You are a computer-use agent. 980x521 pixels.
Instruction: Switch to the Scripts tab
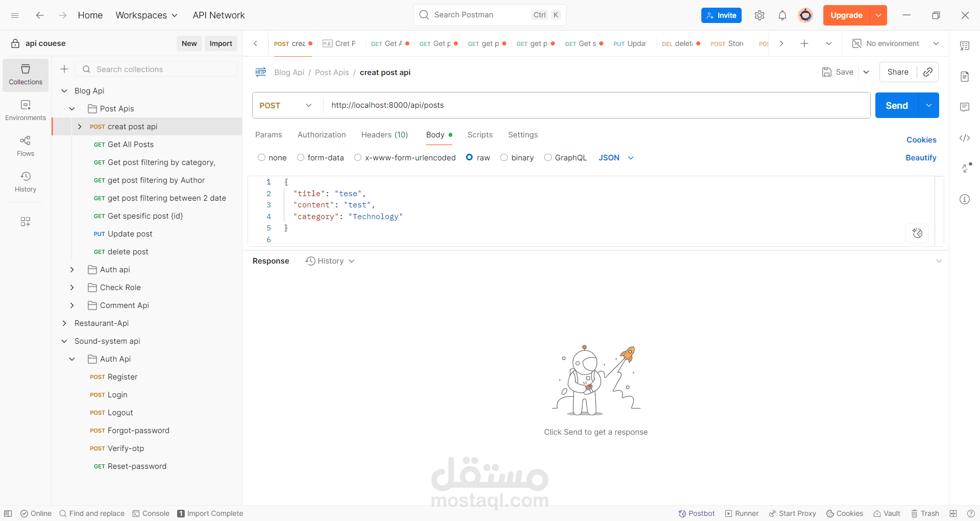480,135
